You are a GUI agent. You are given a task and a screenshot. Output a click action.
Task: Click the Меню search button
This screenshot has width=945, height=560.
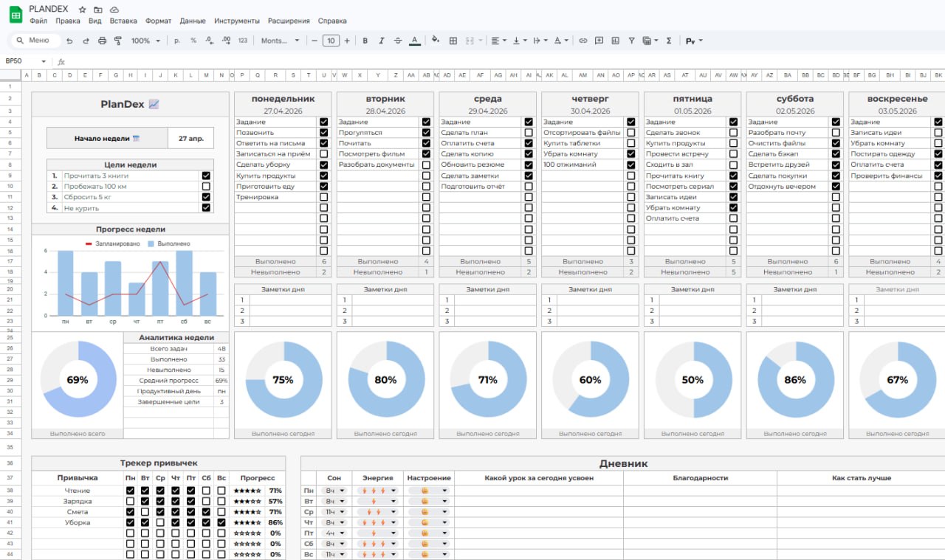click(x=32, y=41)
